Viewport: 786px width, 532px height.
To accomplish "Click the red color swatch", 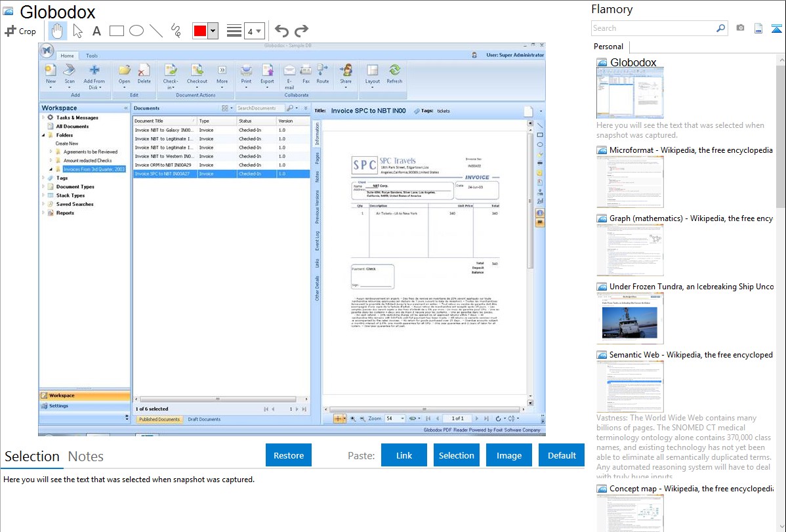I will [x=200, y=31].
